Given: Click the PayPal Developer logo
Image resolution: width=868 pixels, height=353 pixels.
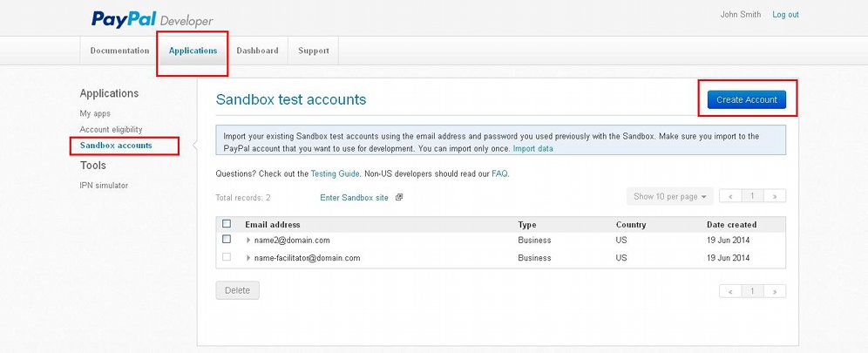Looking at the screenshot, I should tap(153, 19).
